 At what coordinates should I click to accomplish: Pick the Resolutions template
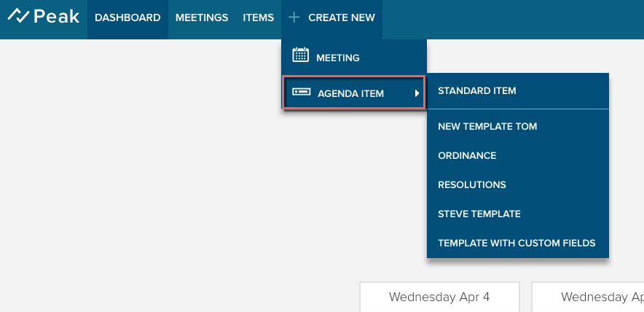(472, 184)
